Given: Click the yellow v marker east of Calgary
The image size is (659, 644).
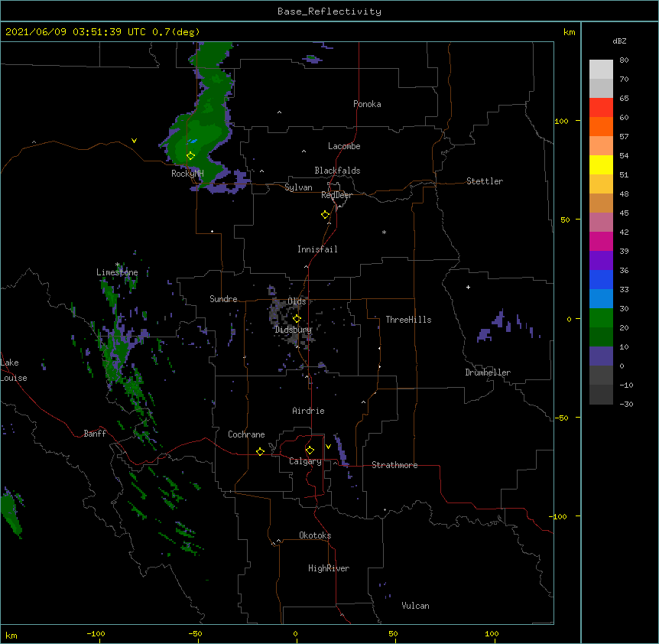Looking at the screenshot, I should tap(328, 447).
